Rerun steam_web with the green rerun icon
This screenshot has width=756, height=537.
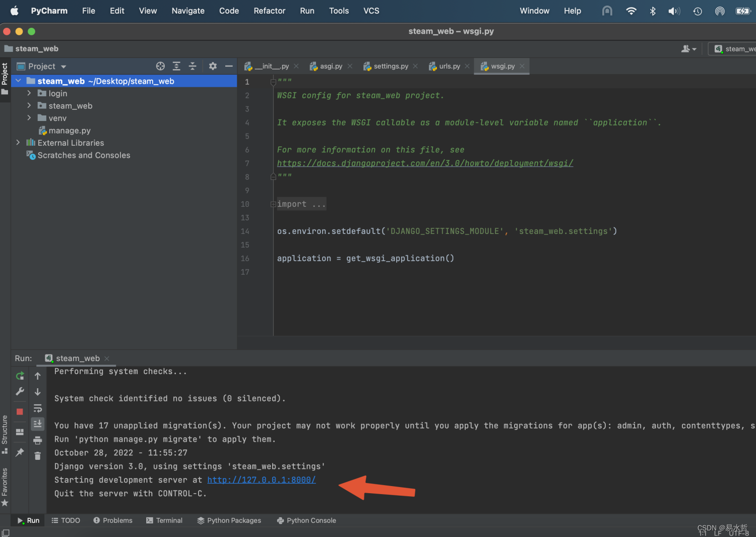pyautogui.click(x=20, y=376)
